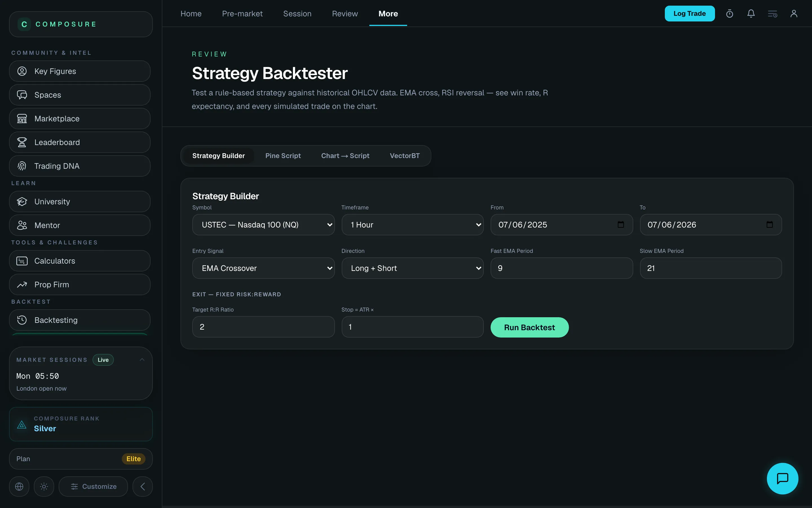Open the Timeframe dropdown 1 Hour
This screenshot has height=508, width=812.
(412, 224)
